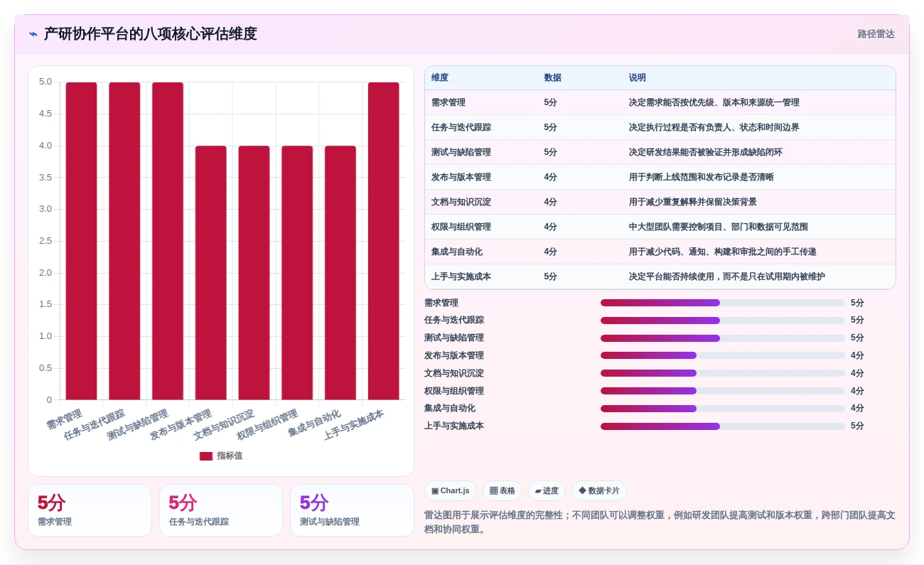The height and width of the screenshot is (565, 924).
Task: Click the 数据 column header
Action: (553, 78)
